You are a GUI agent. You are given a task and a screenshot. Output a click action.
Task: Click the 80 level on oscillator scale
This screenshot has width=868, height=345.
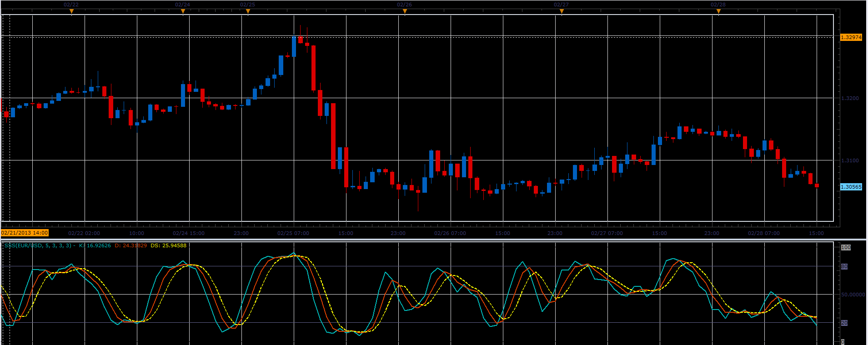pos(844,266)
